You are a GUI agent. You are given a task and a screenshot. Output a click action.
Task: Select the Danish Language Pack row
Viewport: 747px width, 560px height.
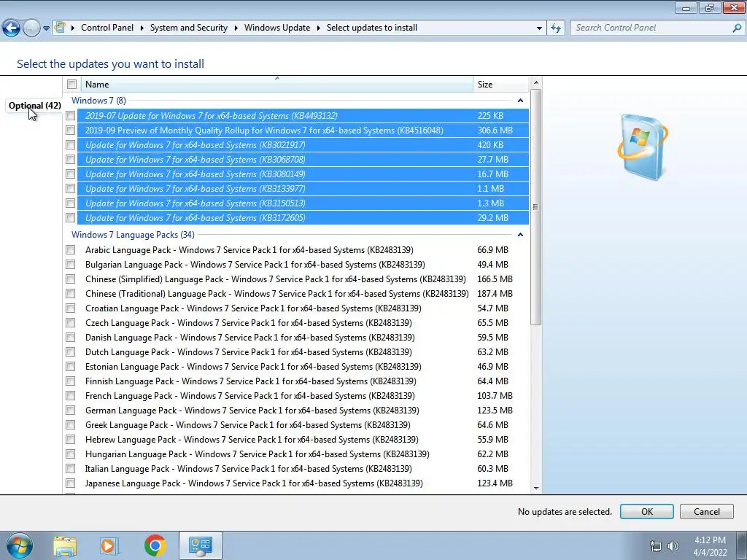tap(303, 337)
